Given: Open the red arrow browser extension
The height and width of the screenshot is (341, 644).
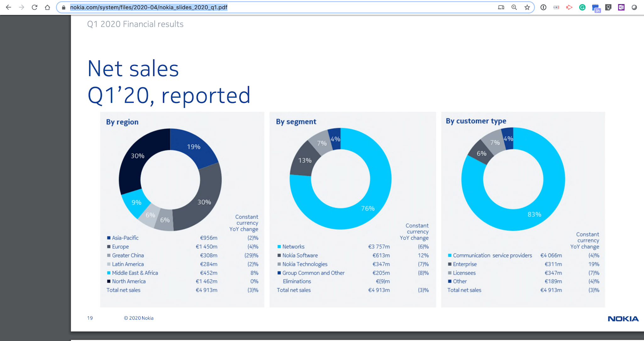Looking at the screenshot, I should [x=569, y=7].
